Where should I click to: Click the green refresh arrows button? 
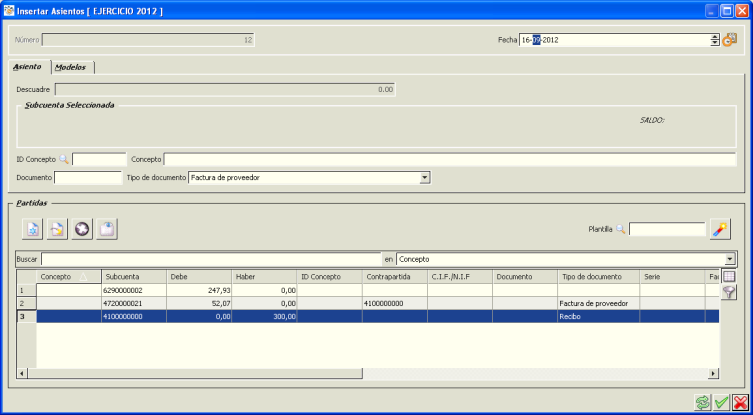click(x=702, y=402)
